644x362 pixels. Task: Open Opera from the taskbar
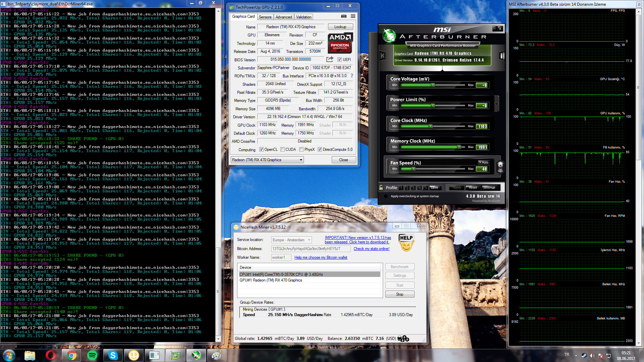tap(51, 355)
